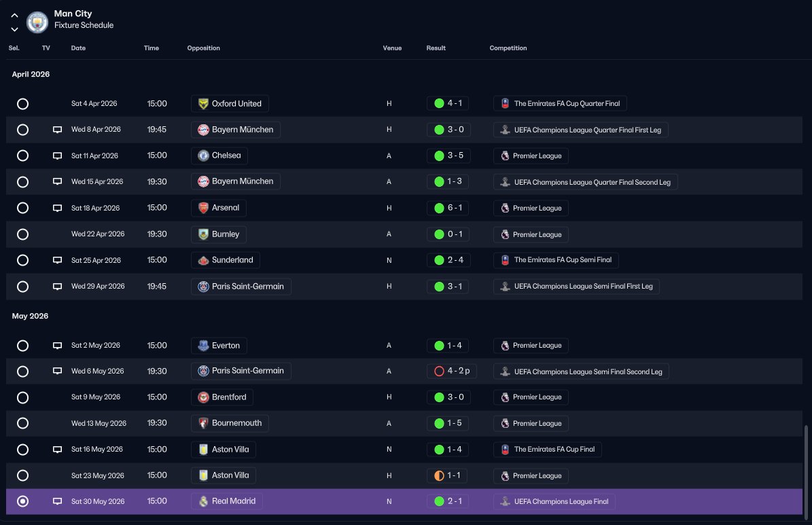
Task: Go to the next team using the down chevron
Action: [x=14, y=29]
